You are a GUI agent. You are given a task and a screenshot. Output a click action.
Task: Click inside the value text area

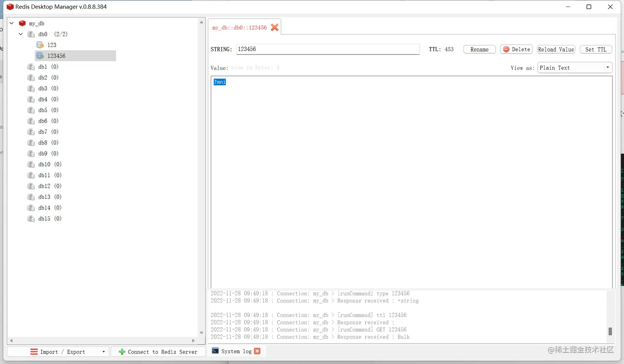coord(411,182)
